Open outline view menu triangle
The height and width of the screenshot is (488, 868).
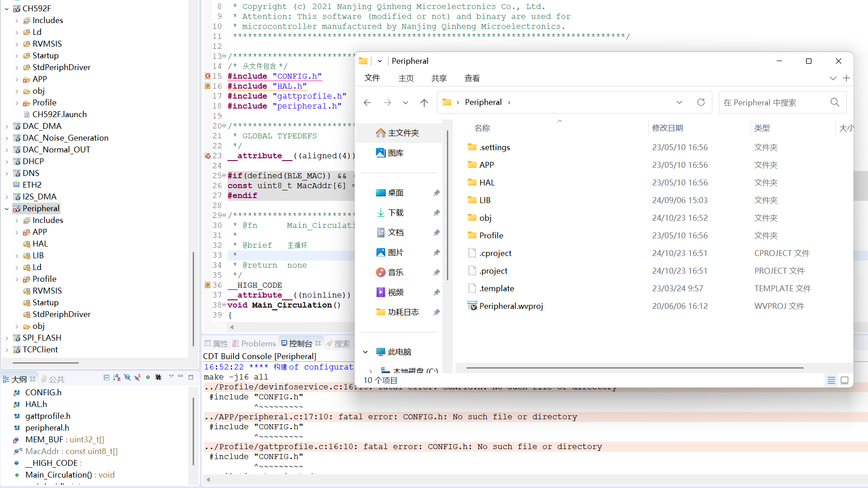coord(171,376)
